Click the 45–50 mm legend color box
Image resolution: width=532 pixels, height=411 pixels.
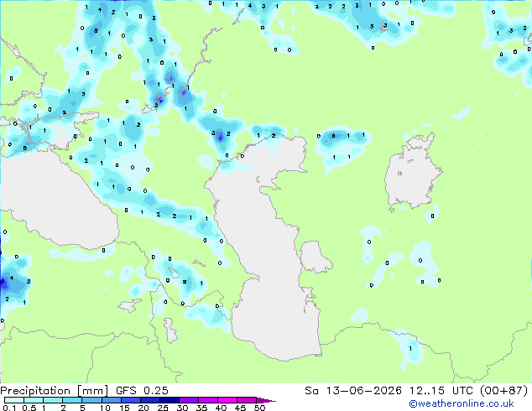coord(247,400)
